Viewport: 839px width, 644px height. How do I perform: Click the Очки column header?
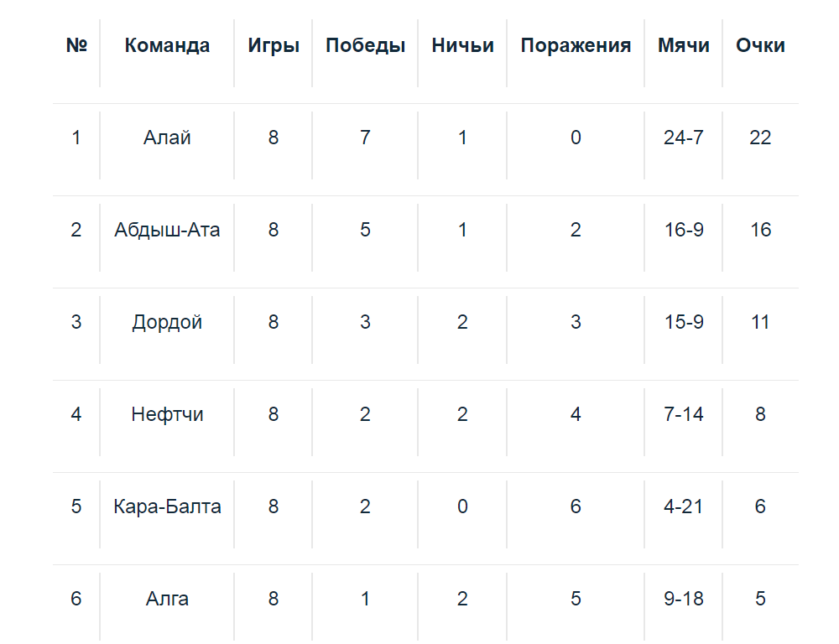pyautogui.click(x=760, y=45)
